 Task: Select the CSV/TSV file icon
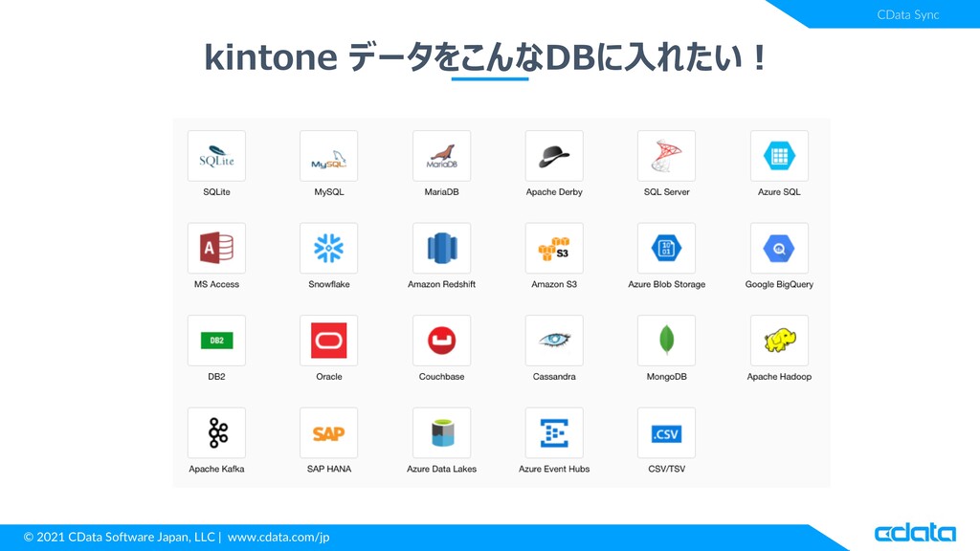[x=666, y=433]
